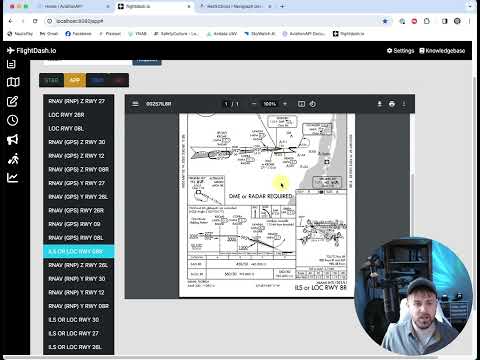Open a new browser tab
This screenshot has height=360, width=480.
(282, 6)
